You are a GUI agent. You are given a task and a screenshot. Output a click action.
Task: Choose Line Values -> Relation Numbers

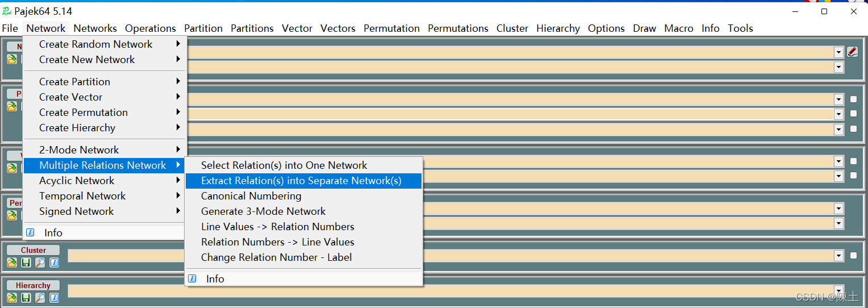[x=304, y=227]
